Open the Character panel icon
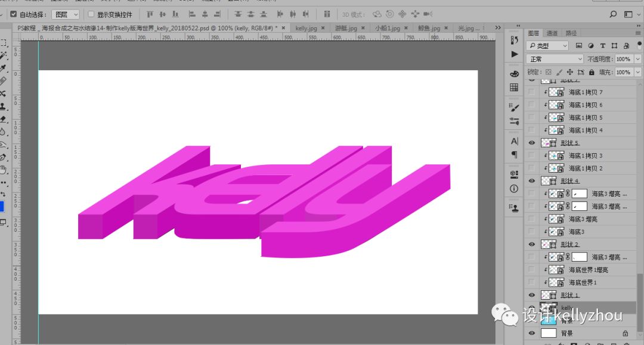The image size is (644, 345). coord(514,141)
